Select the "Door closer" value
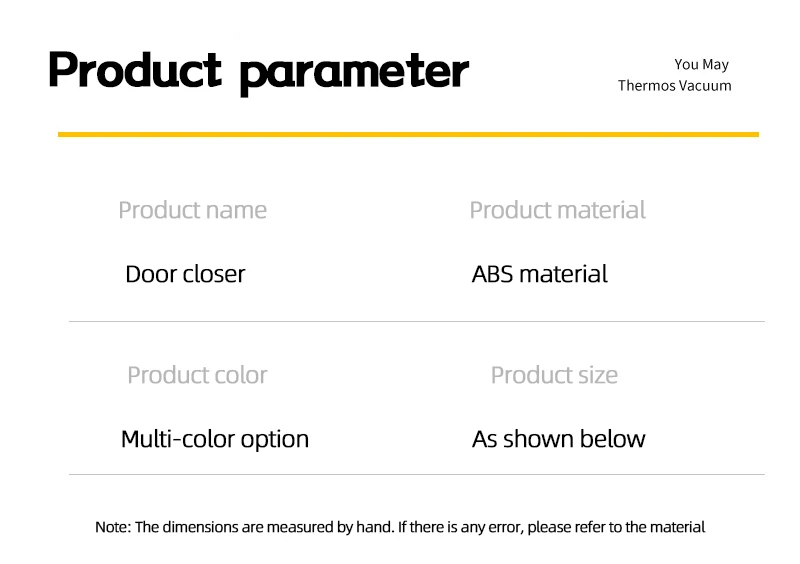 pyautogui.click(x=185, y=274)
